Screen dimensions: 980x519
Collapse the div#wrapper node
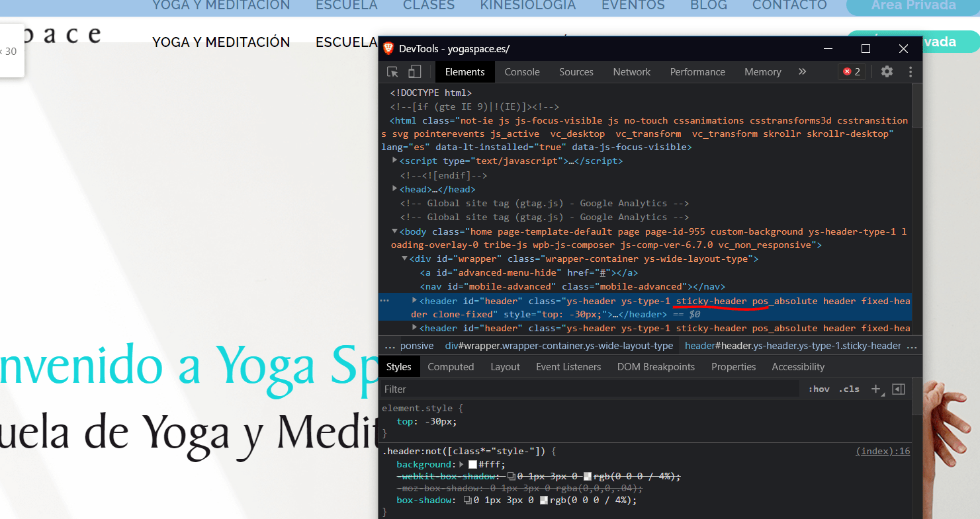click(x=405, y=259)
